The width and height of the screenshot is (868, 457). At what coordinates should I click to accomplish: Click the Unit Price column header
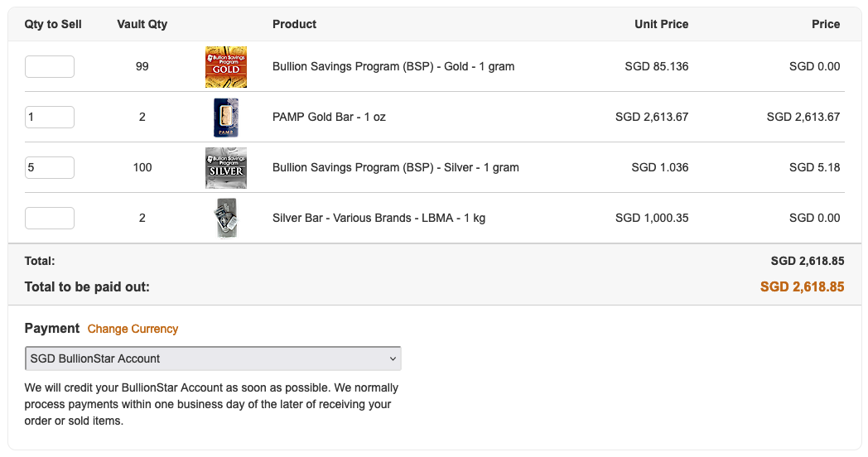tap(662, 24)
